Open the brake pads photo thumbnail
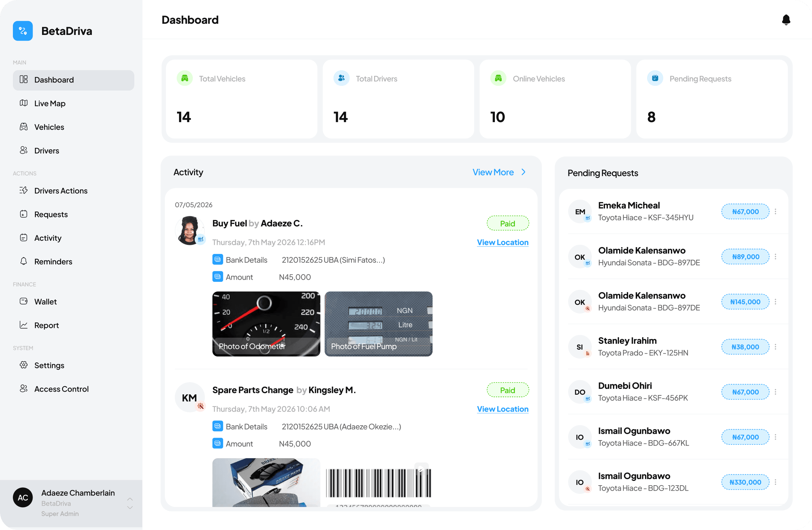Screen dimensions: 812x530 [266, 483]
